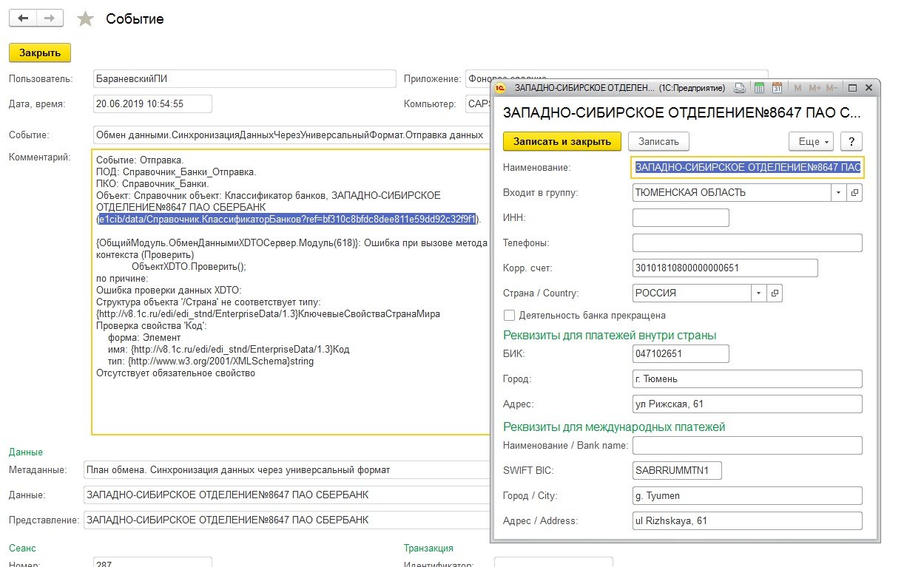924x567 pixels.
Task: Open the РОССИЯ country item form icon
Action: click(x=775, y=293)
